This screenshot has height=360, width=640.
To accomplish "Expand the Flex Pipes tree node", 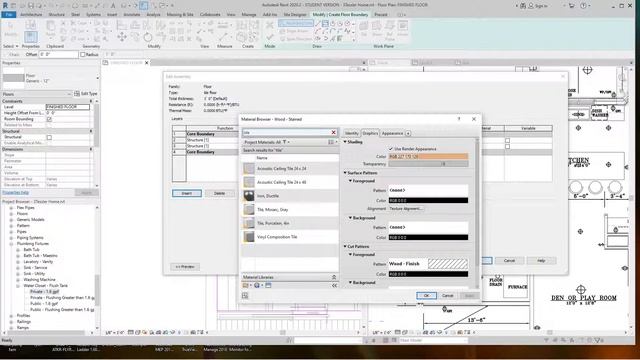I will click(11, 208).
